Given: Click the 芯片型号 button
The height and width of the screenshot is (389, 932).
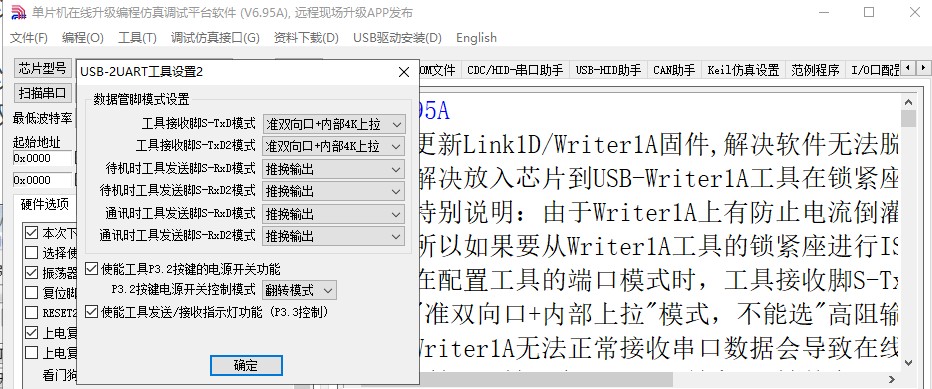Looking at the screenshot, I should tap(43, 69).
